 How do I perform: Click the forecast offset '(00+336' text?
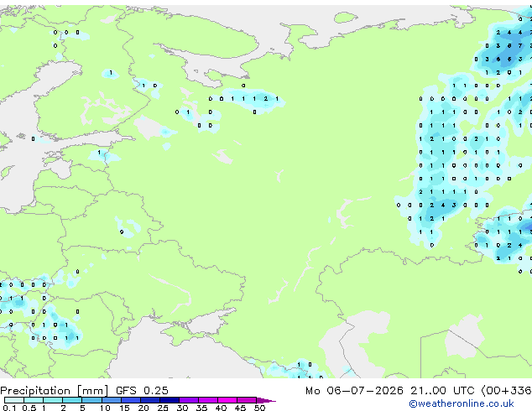(506, 391)
